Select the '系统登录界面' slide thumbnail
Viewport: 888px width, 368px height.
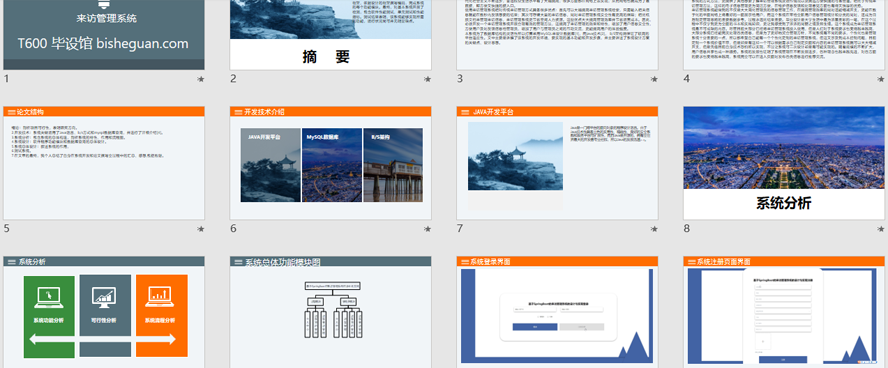[x=557, y=312]
